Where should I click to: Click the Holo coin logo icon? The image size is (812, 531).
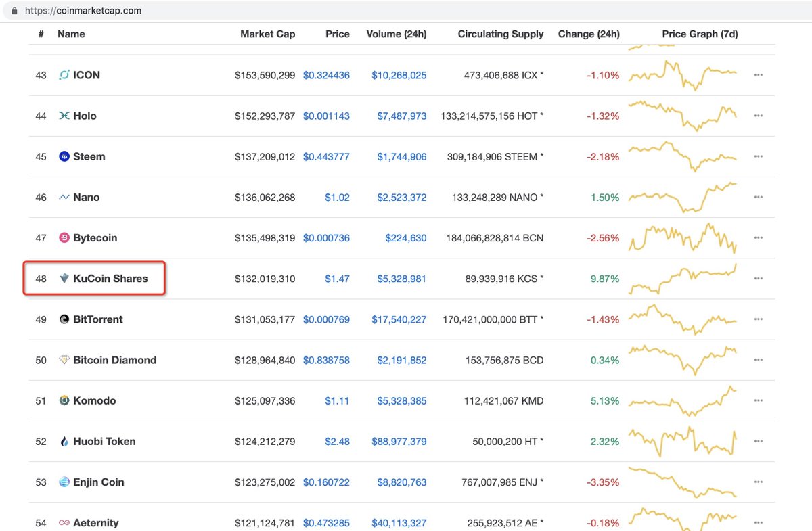64,116
